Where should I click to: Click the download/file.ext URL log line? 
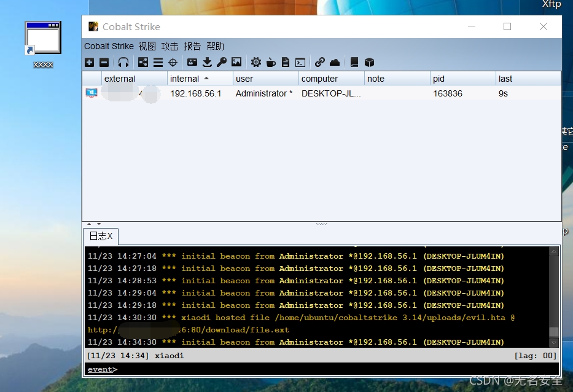click(188, 330)
